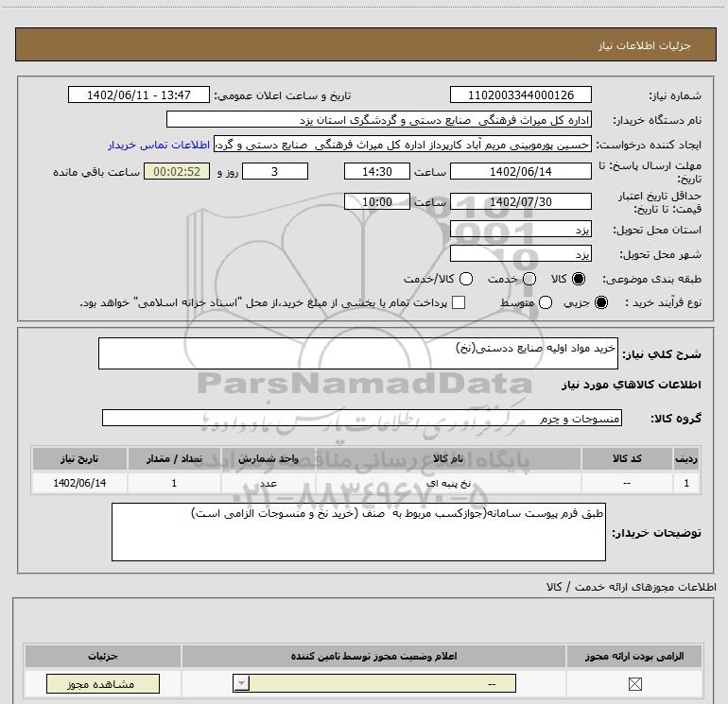Click the نام کالا column header
Screen dimensions: 728x704
tap(448, 458)
